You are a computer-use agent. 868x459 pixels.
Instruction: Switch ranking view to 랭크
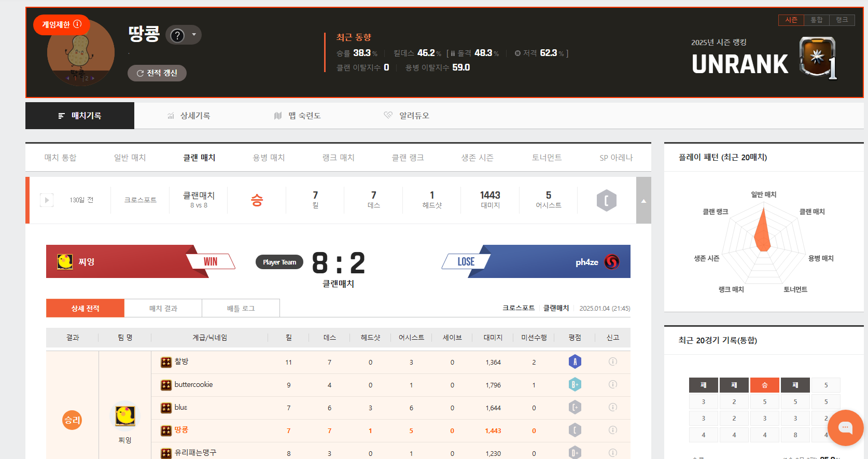(842, 20)
